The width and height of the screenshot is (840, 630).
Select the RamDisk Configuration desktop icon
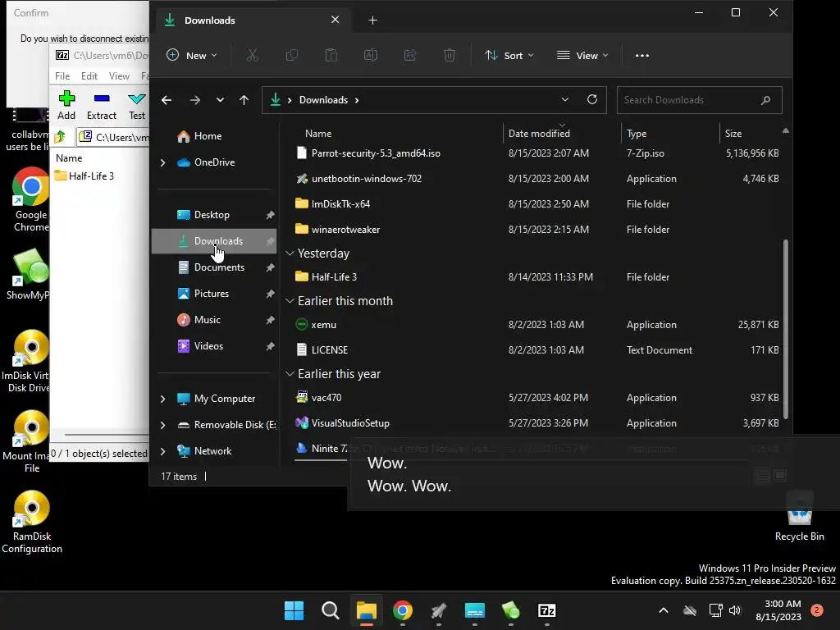pos(32,522)
